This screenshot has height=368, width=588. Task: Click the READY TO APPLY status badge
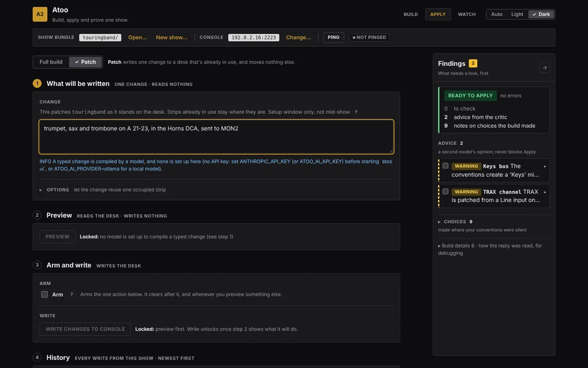coord(470,96)
